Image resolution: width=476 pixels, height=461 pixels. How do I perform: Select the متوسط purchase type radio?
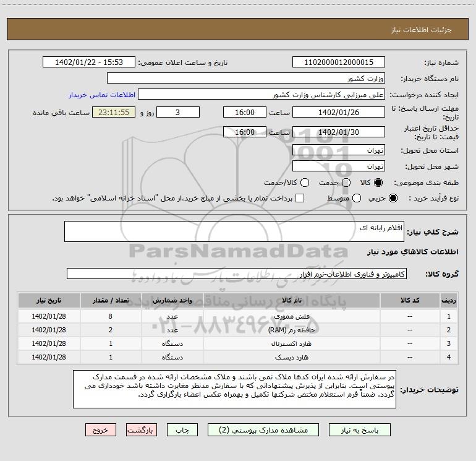click(357, 198)
